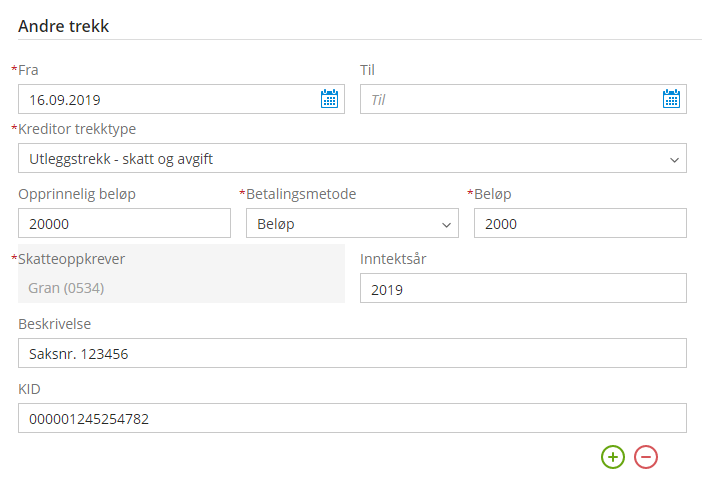This screenshot has height=489, width=704.
Task: Open the Kreditor trekktype dropdown
Action: pyautogui.click(x=352, y=158)
